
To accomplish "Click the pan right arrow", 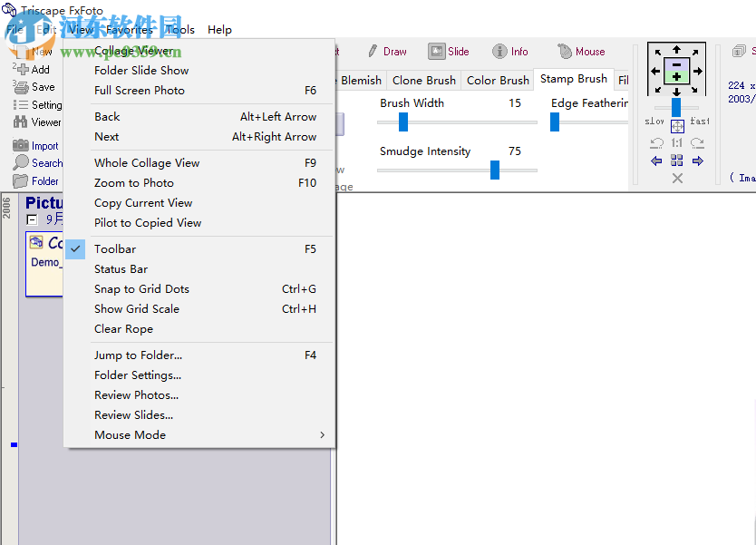I will tap(698, 71).
